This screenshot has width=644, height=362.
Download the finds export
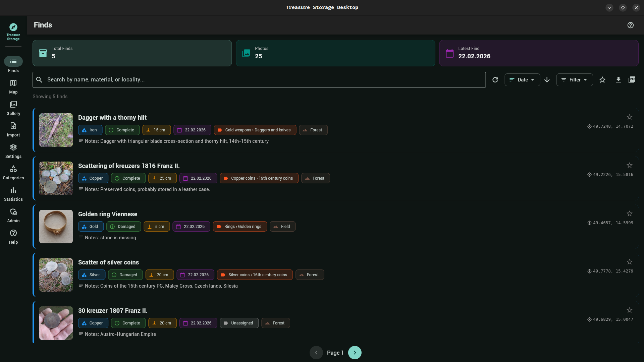tap(619, 79)
